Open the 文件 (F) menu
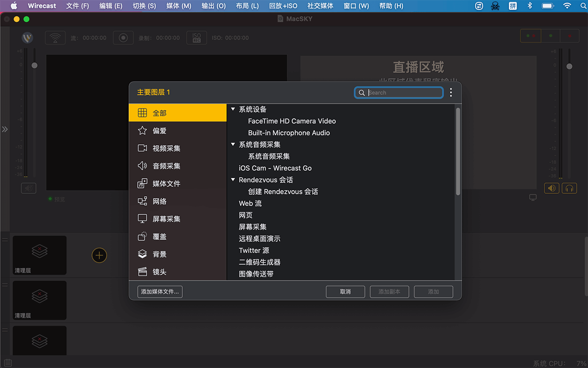Viewport: 588px width, 368px height. pos(77,6)
